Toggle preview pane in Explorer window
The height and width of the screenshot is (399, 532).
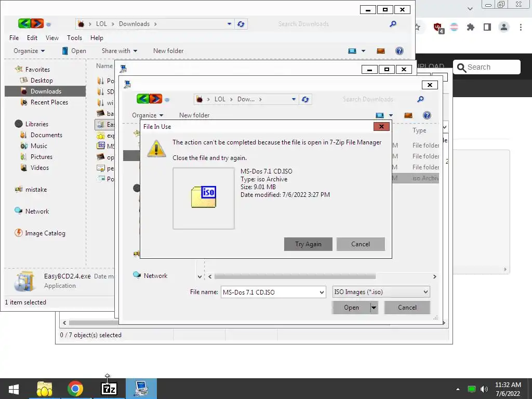381,51
